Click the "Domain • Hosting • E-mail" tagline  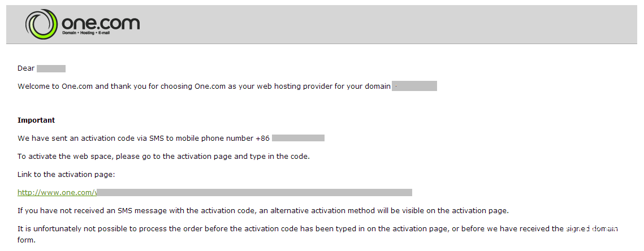coord(86,33)
